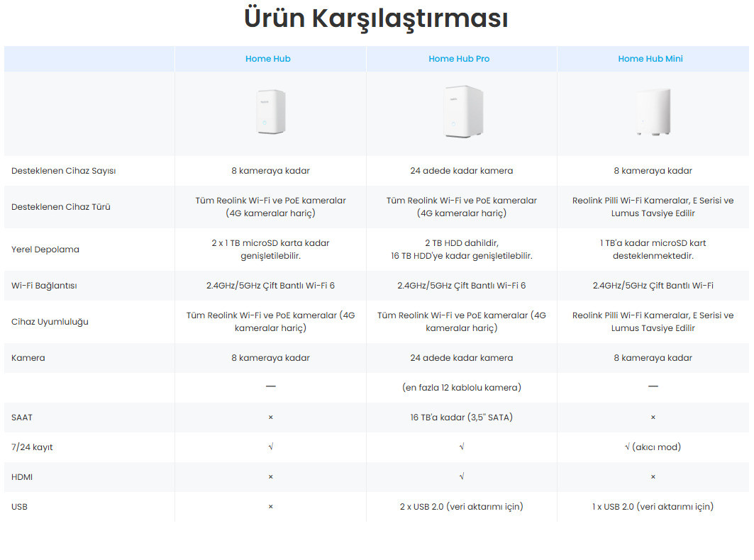The width and height of the screenshot is (754, 560).
Task: Click the Home Hub Pro 7/24 kayıt checkmark
Action: [462, 447]
